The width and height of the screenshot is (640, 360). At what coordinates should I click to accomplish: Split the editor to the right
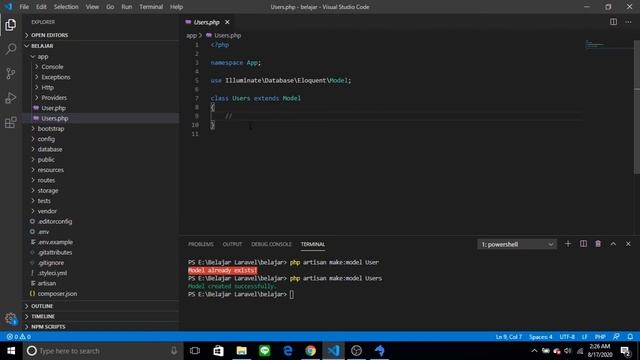[613, 22]
